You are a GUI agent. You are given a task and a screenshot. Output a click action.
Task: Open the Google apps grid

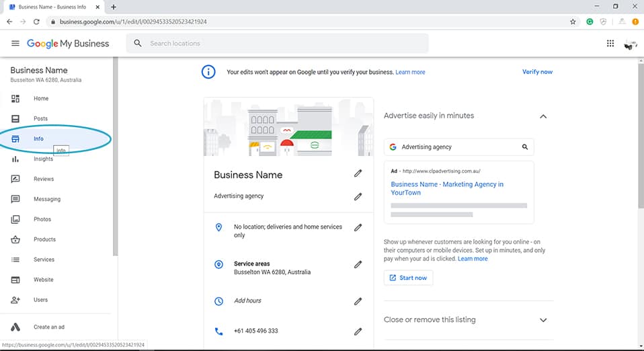click(x=610, y=43)
